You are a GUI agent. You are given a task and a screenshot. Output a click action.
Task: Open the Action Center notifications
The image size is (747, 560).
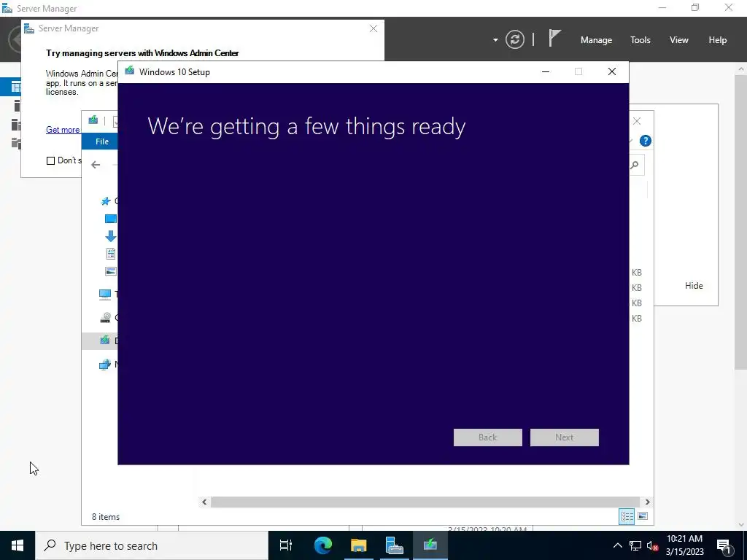(x=724, y=545)
